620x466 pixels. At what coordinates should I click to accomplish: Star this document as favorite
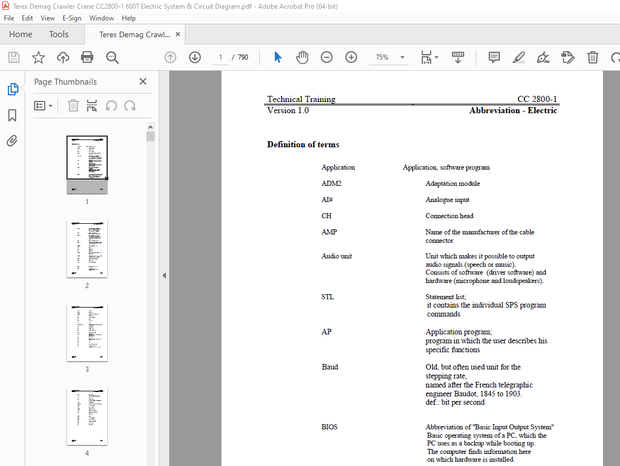(x=38, y=58)
